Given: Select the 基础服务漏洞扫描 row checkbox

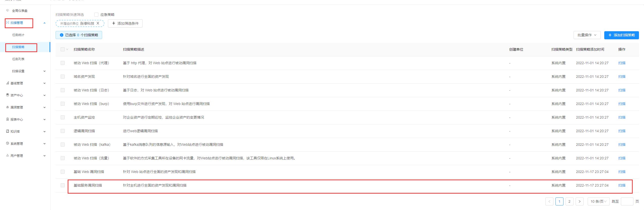Looking at the screenshot, I should click(63, 185).
